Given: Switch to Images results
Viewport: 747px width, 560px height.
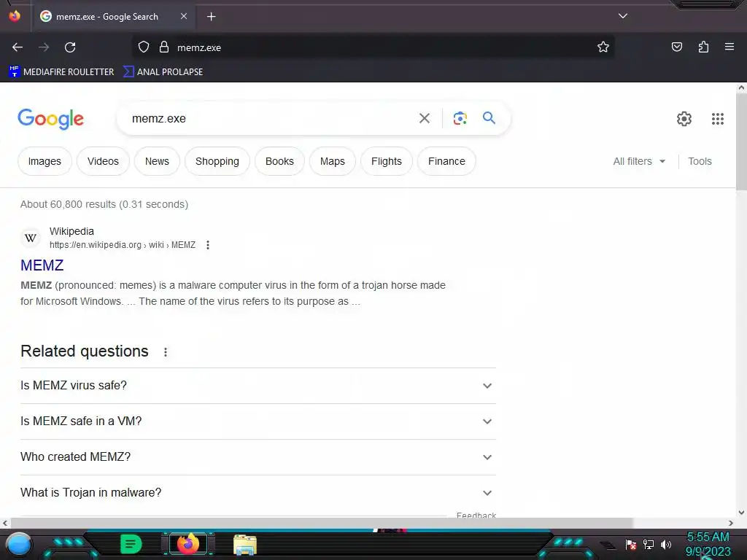Looking at the screenshot, I should point(44,161).
